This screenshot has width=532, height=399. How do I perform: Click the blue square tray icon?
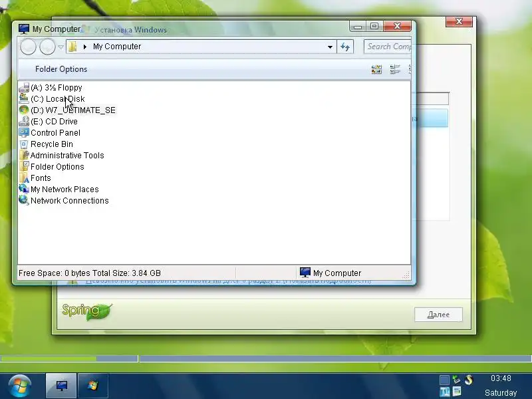tap(444, 380)
